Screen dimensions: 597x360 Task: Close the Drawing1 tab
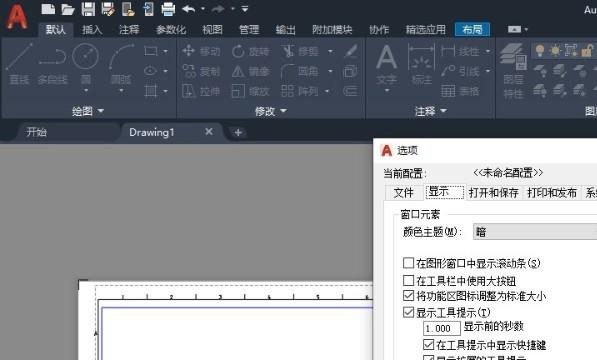209,132
